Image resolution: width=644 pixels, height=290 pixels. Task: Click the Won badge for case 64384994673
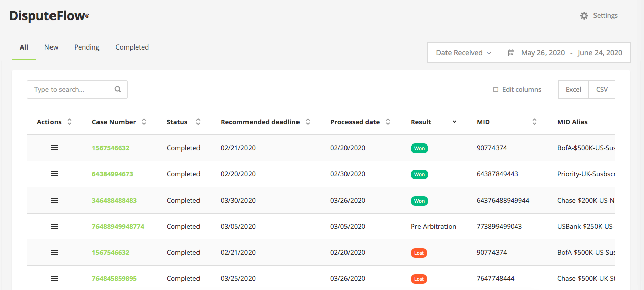(419, 174)
